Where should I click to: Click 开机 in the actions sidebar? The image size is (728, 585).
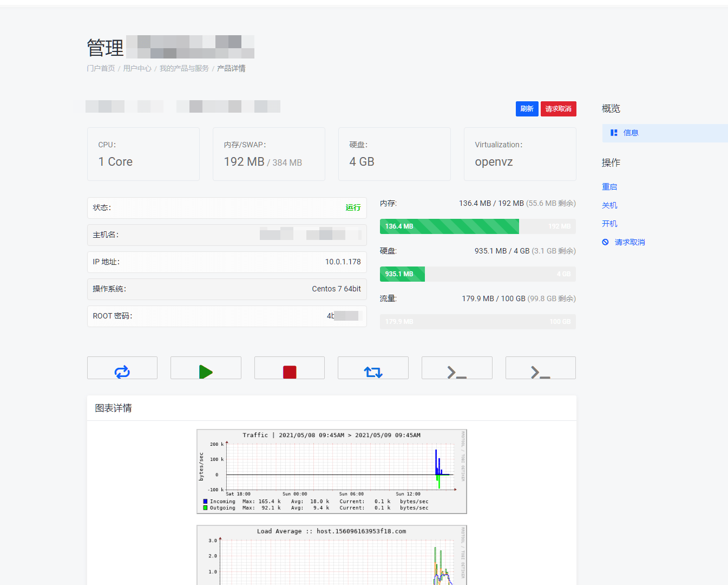coord(609,224)
